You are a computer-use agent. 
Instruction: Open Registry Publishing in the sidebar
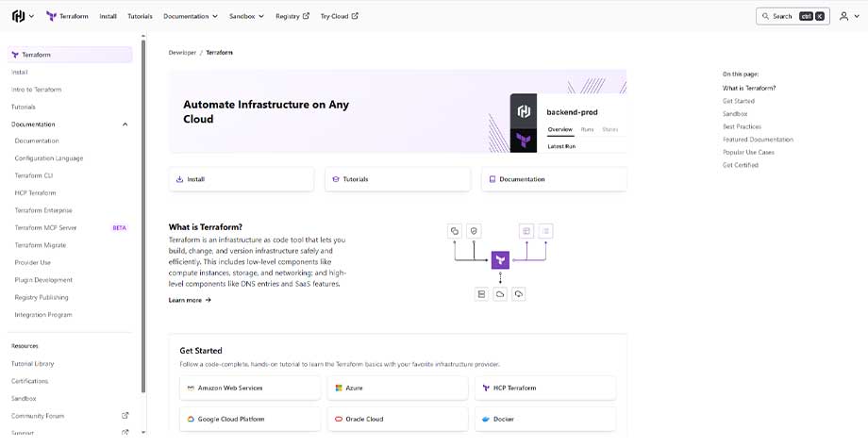click(x=42, y=298)
